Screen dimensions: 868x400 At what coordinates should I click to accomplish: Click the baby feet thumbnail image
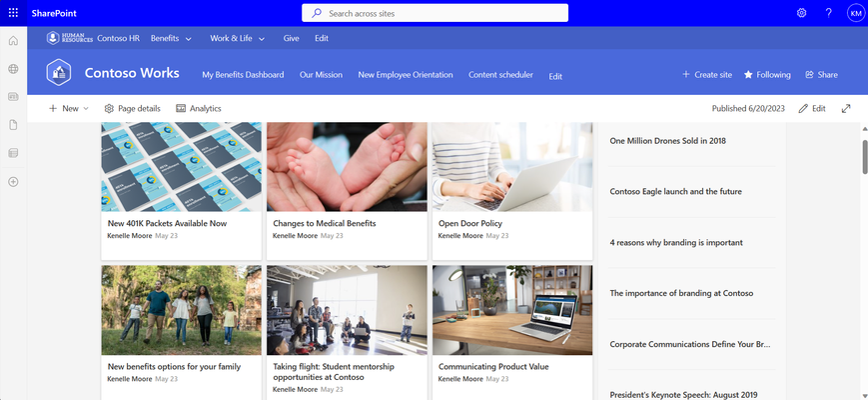(x=347, y=167)
